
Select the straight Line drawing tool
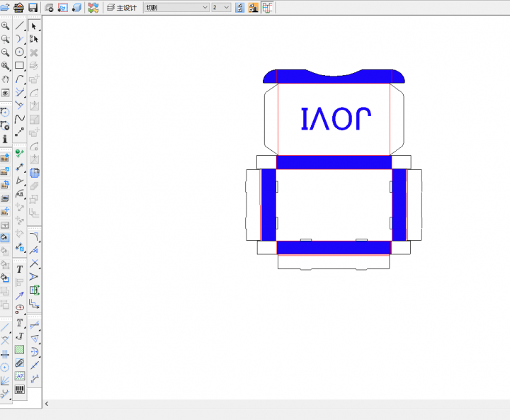(20, 25)
